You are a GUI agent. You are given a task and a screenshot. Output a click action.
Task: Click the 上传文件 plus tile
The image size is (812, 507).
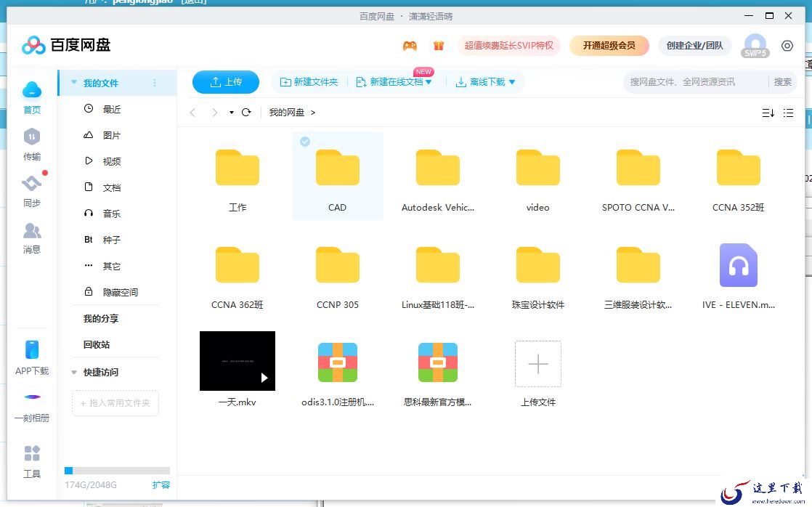538,364
